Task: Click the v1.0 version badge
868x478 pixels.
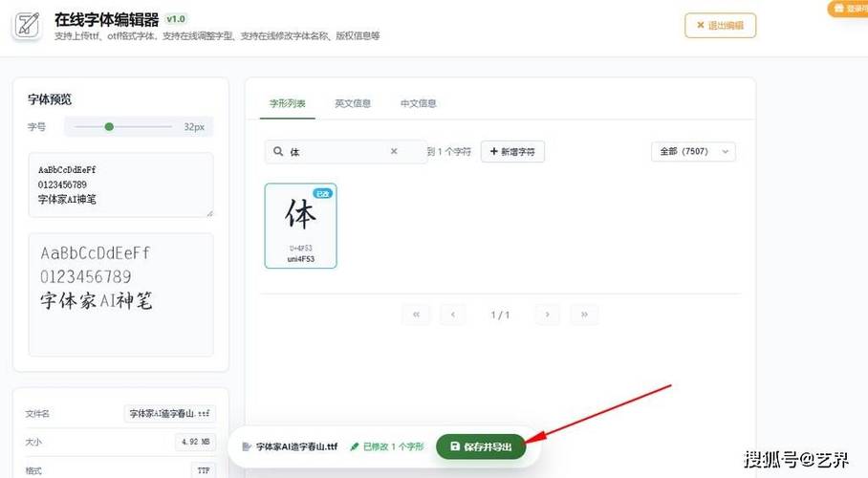Action: click(x=176, y=19)
